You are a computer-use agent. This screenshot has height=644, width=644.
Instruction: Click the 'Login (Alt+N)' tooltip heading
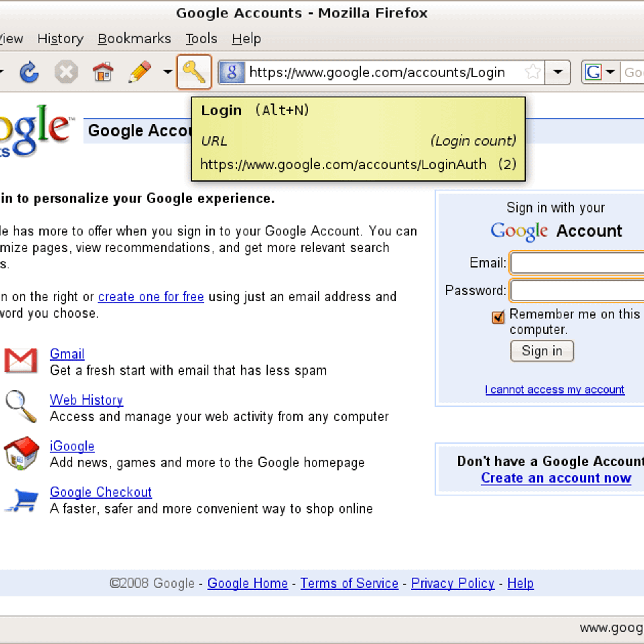click(x=255, y=110)
